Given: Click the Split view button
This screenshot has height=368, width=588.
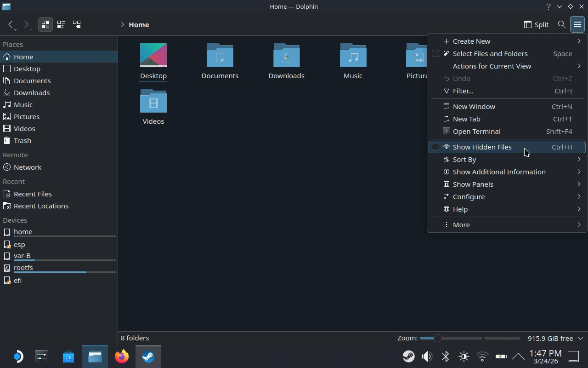Looking at the screenshot, I should point(536,24).
